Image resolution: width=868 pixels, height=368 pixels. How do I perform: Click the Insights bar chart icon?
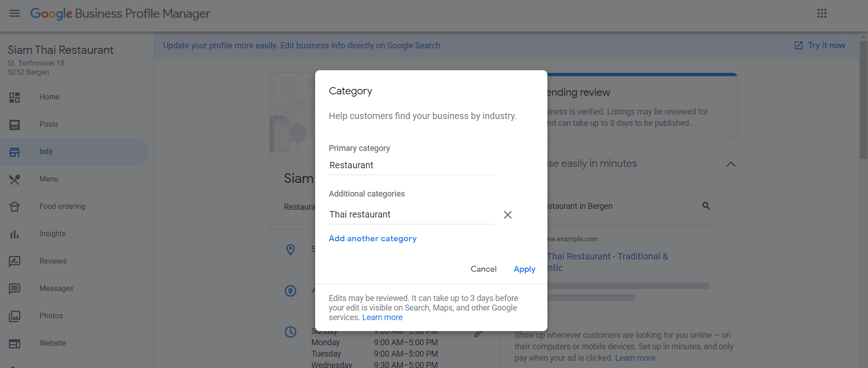point(15,234)
